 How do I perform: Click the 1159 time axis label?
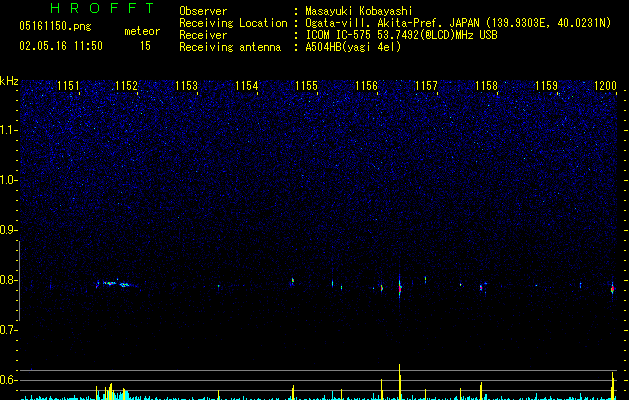click(546, 86)
